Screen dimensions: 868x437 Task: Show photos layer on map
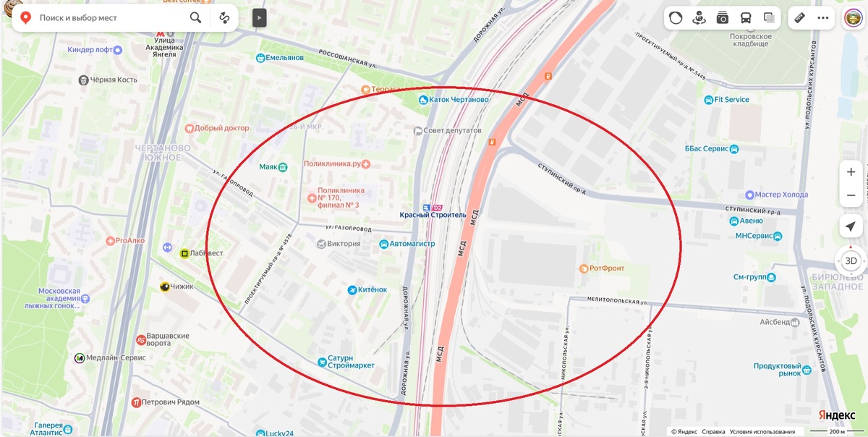click(722, 18)
